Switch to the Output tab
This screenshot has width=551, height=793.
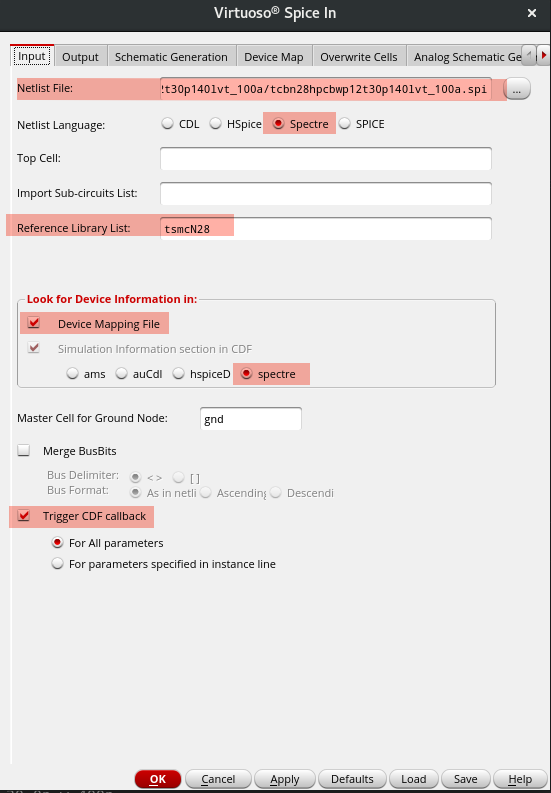pyautogui.click(x=80, y=57)
